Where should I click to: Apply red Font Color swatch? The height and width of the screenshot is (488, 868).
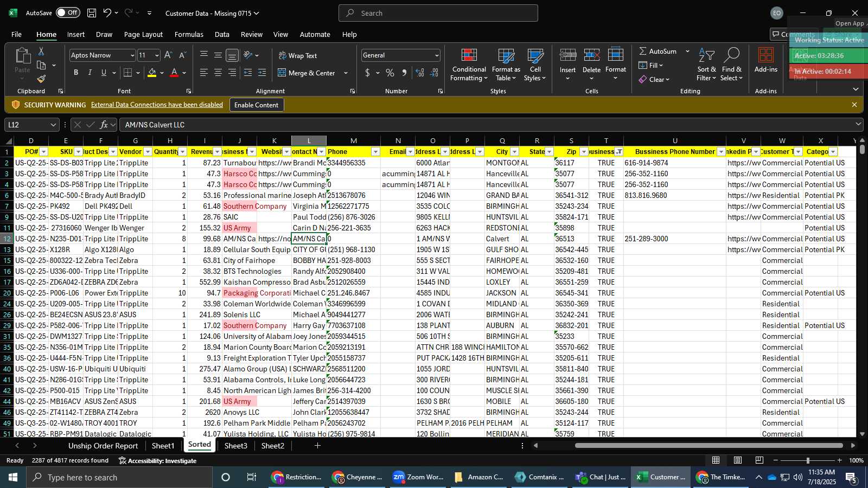(174, 73)
